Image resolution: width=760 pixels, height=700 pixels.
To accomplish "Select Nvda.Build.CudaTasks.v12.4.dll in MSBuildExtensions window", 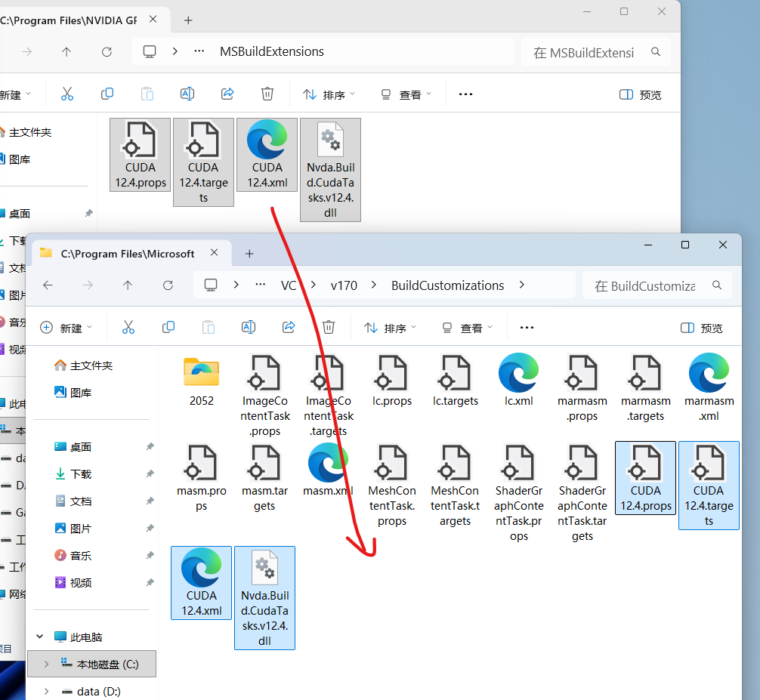I will (331, 170).
